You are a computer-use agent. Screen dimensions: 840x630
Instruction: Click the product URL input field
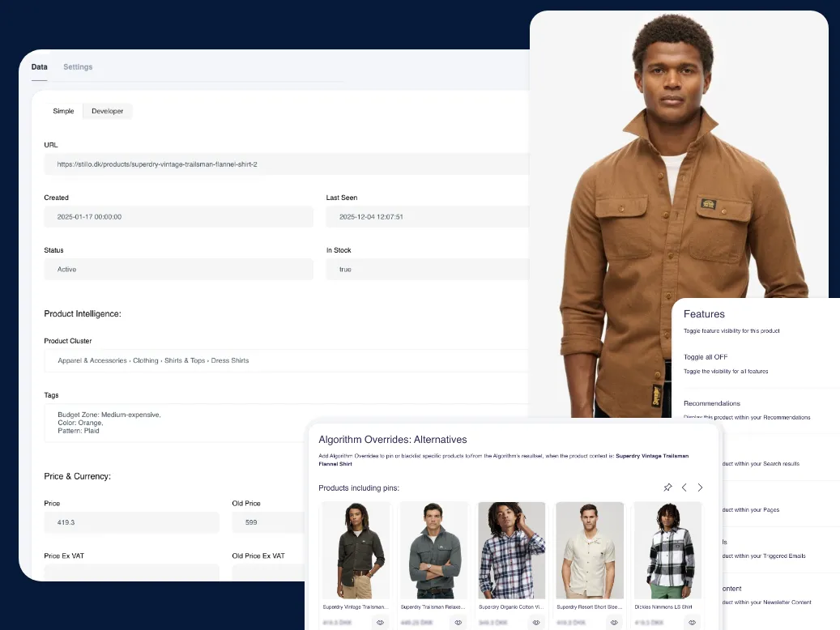243,164
